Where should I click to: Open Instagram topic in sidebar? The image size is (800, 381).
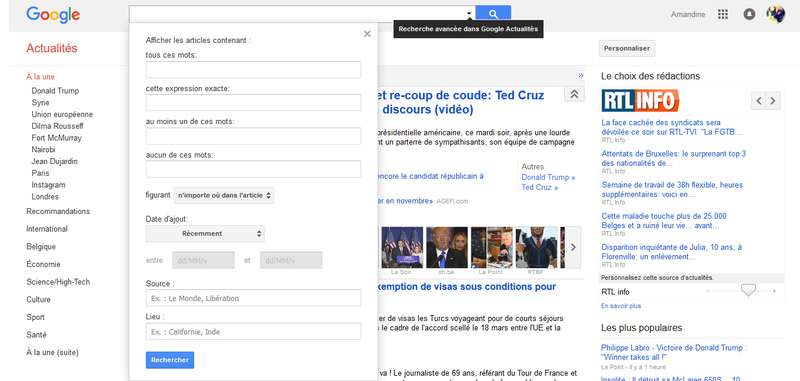pos(48,185)
